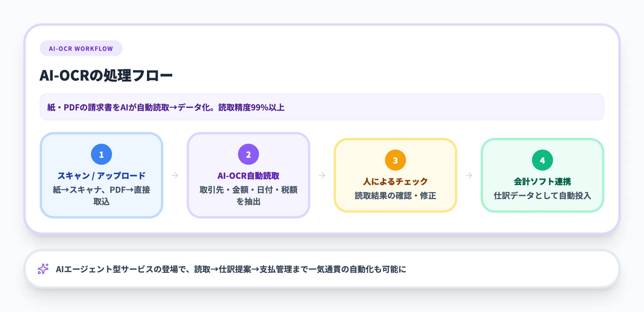
Task: Click the heading AI-OCRの処理フロー
Action: 107,75
